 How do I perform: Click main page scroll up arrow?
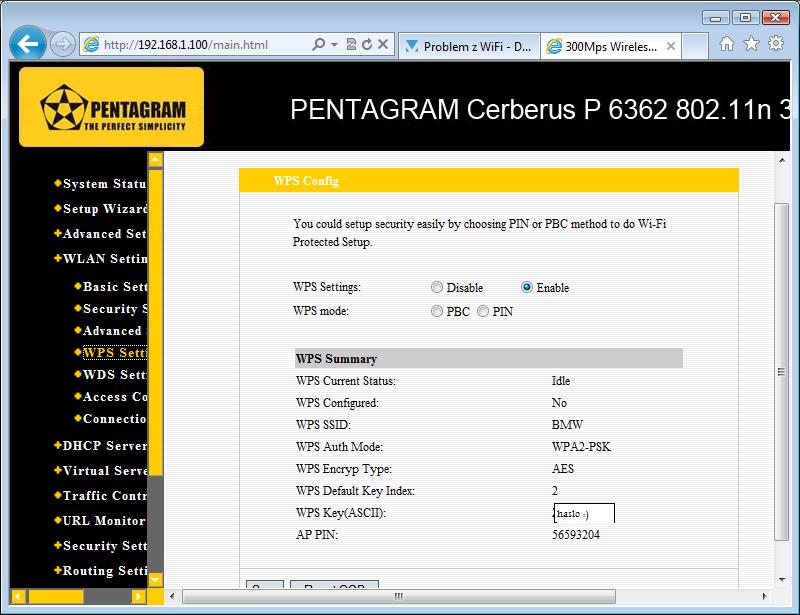pos(782,160)
